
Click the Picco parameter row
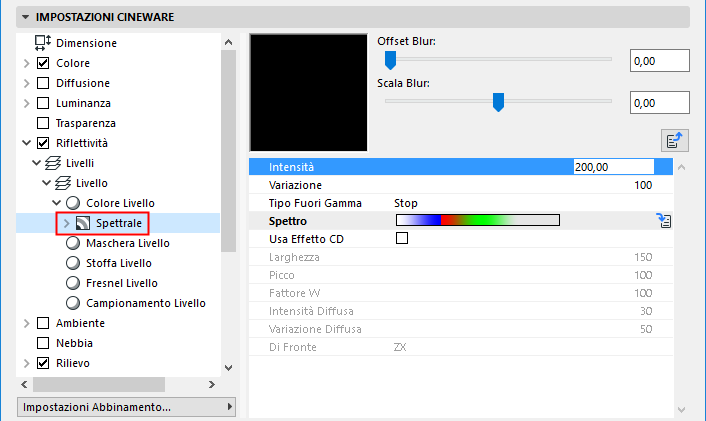pos(461,275)
